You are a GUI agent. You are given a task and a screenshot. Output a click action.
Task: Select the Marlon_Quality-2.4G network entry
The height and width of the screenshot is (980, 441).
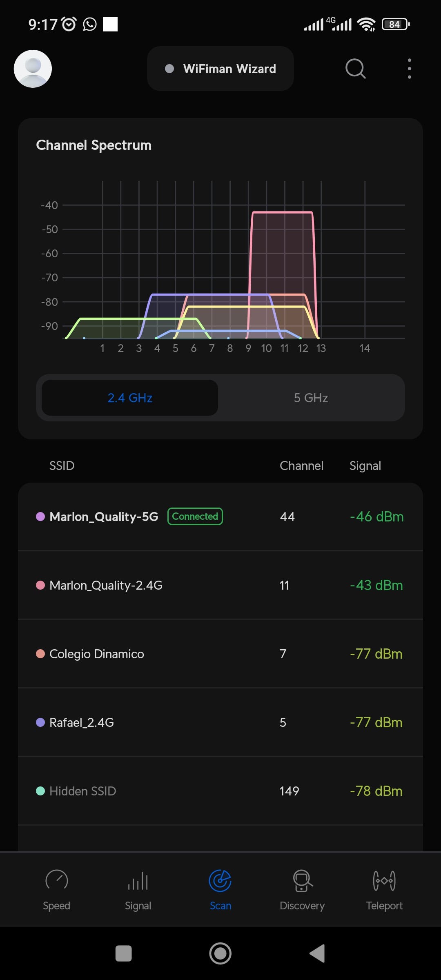(x=220, y=585)
